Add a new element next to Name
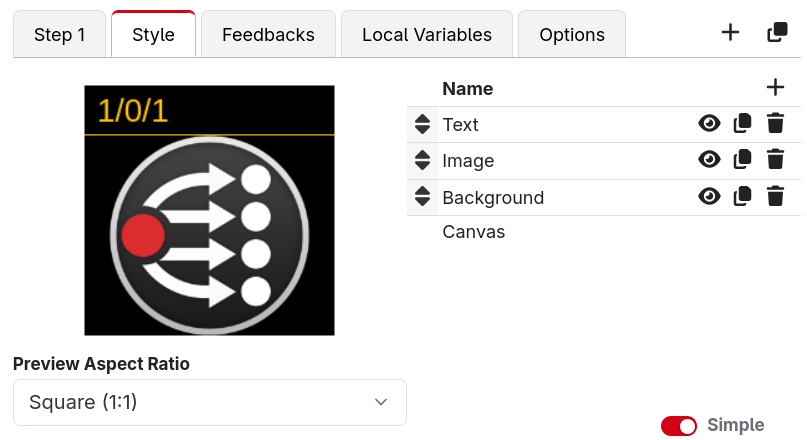This screenshot has width=807, height=440. [x=775, y=87]
